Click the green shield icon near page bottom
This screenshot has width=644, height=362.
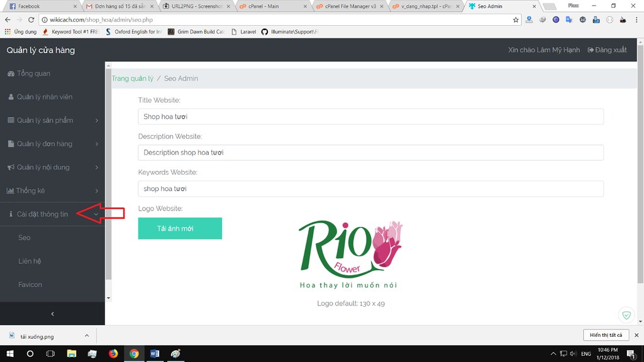[626, 315]
